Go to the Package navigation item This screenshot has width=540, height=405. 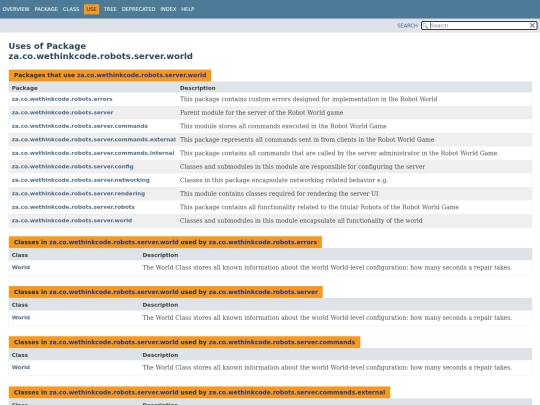pos(46,9)
